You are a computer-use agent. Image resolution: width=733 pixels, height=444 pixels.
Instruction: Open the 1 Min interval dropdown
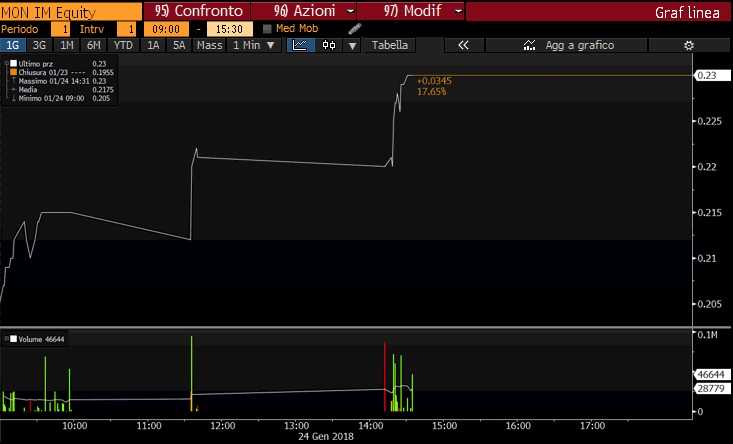click(x=254, y=45)
